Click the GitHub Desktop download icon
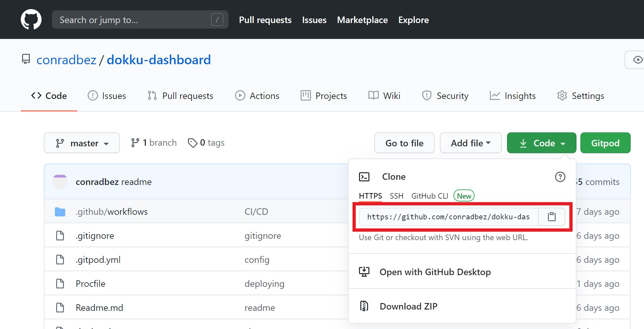The width and height of the screenshot is (644, 329). click(x=364, y=272)
